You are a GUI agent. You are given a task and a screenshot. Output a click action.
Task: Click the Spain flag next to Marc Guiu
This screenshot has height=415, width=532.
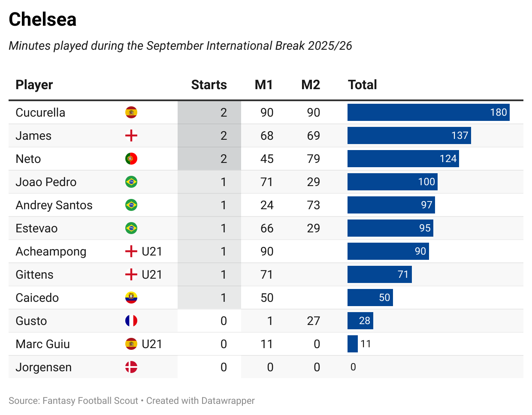tap(131, 344)
